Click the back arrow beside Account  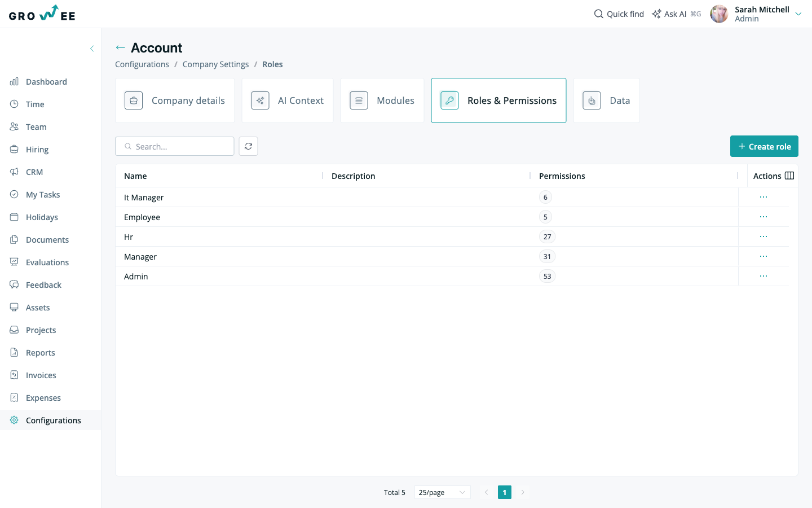(x=120, y=48)
